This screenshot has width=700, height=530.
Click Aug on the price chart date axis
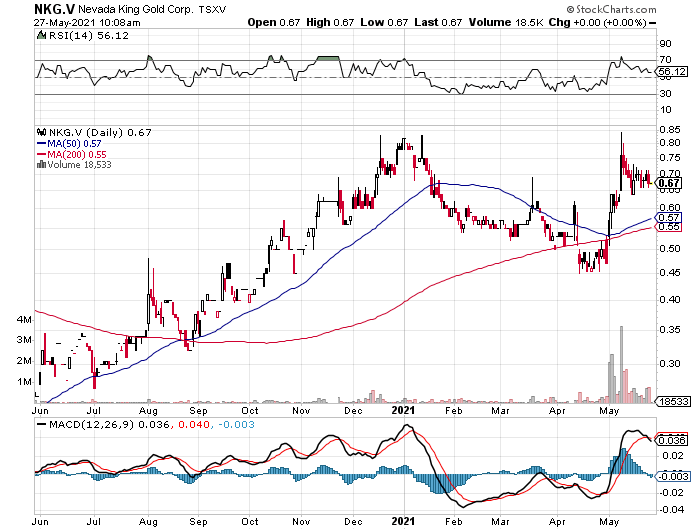[148, 411]
